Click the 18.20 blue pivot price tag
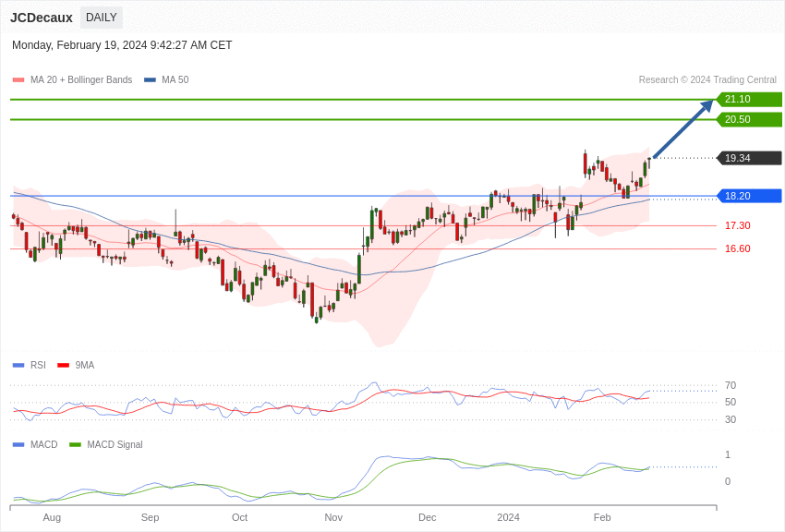This screenshot has width=785, height=532. coord(749,196)
